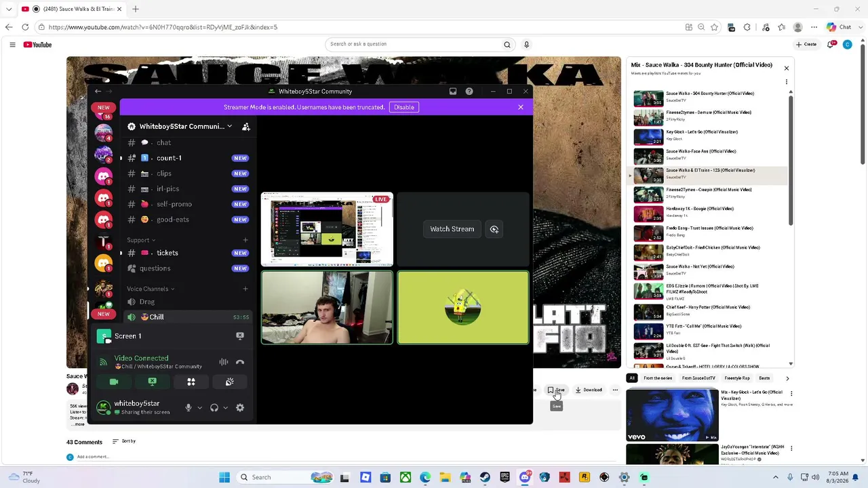Open the irl-pics channel
868x488 pixels.
coord(189,188)
